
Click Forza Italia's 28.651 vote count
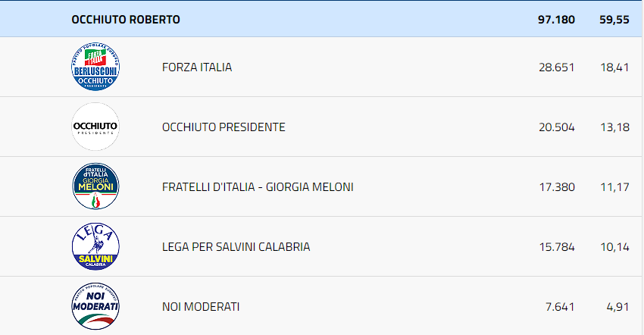pos(556,67)
